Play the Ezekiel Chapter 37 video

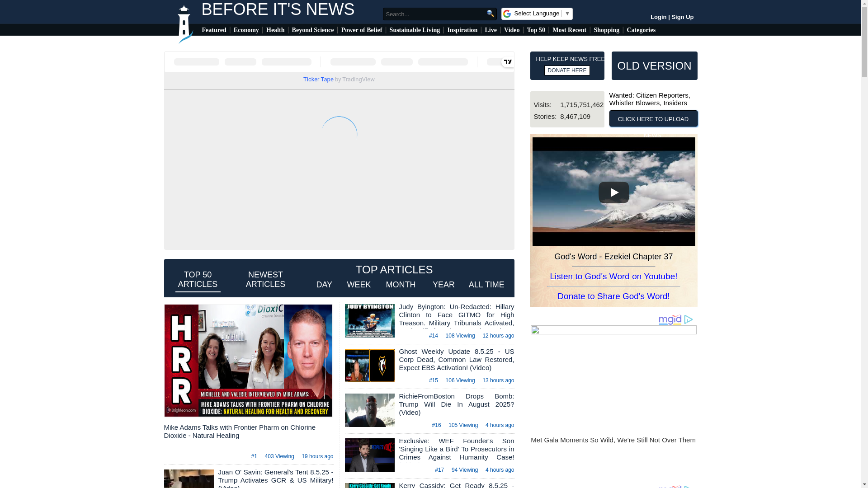(x=613, y=192)
